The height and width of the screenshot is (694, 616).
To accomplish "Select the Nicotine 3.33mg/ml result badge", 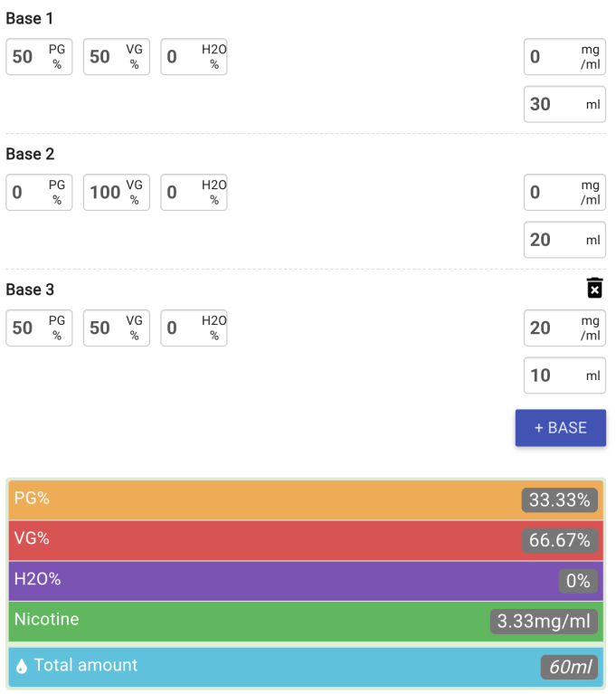I will 544,622.
